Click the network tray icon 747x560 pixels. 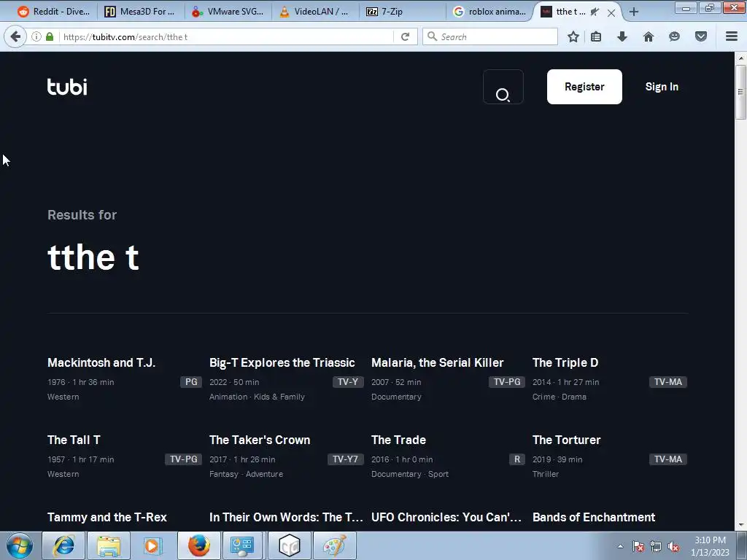click(x=656, y=546)
